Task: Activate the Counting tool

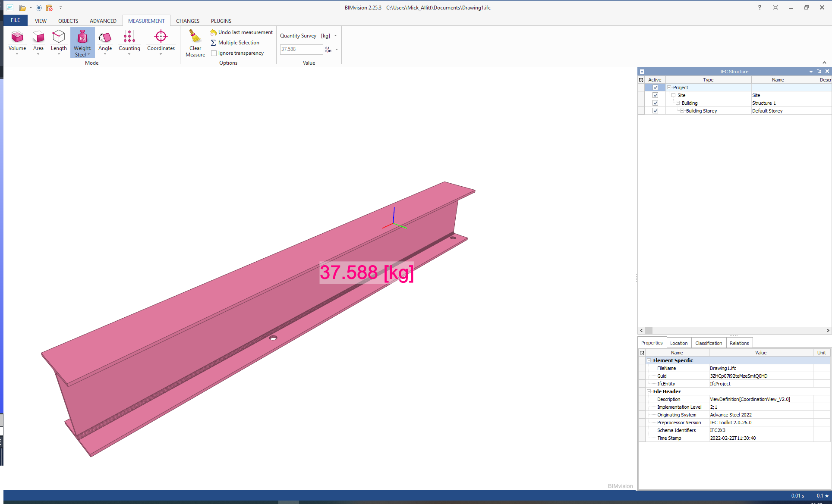Action: click(129, 42)
